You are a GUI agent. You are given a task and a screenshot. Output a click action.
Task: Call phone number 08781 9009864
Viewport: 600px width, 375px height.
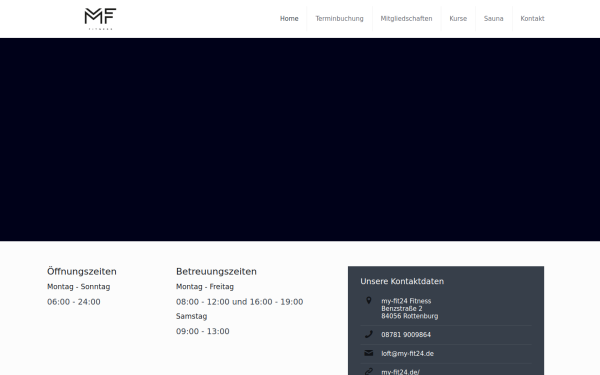406,335
